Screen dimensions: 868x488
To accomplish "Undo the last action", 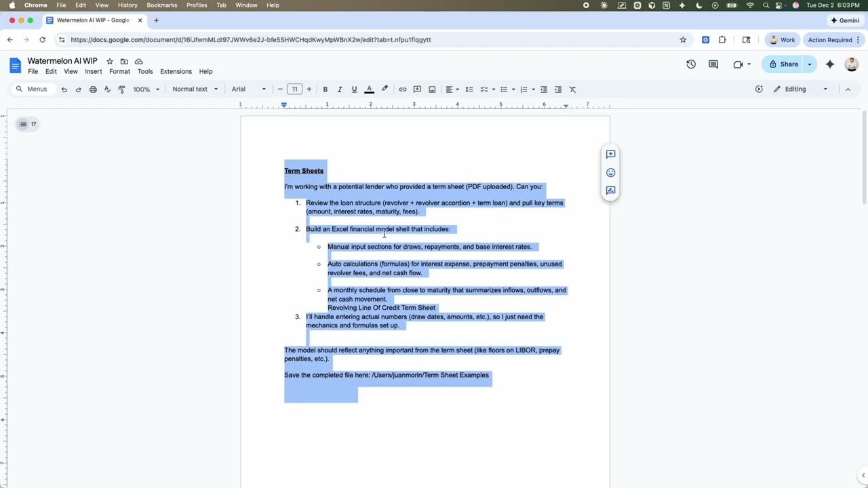I will click(64, 89).
